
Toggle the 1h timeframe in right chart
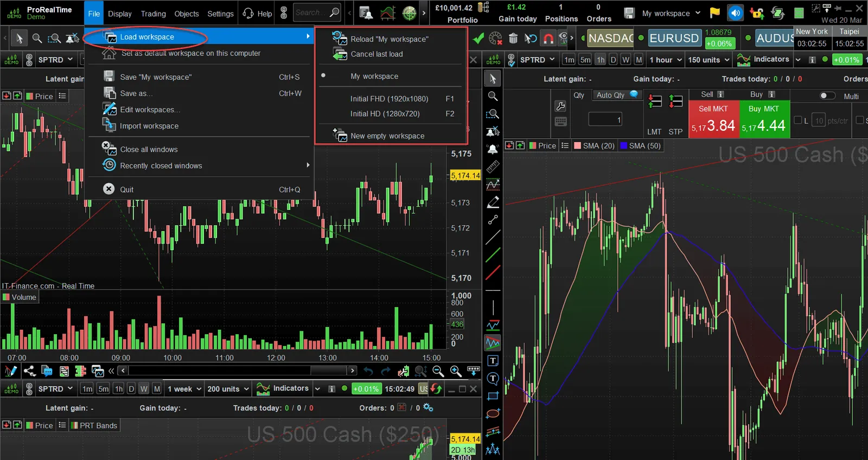[x=601, y=60]
